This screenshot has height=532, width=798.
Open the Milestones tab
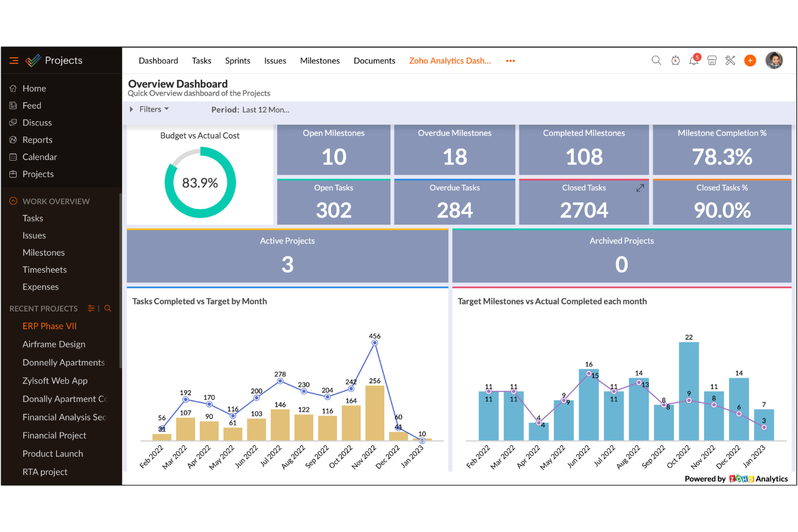pos(320,61)
